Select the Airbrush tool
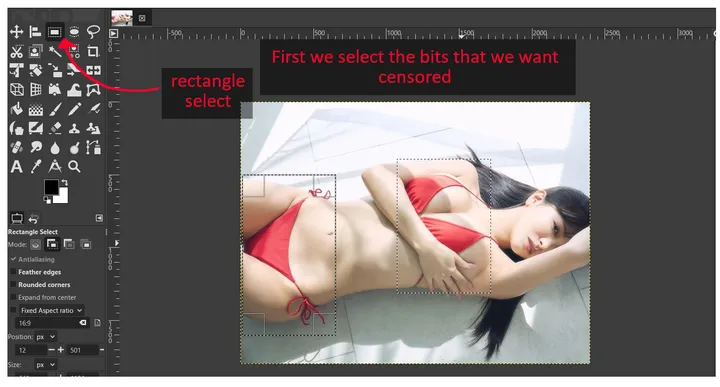Viewport: 720px width, 387px height. [93, 109]
